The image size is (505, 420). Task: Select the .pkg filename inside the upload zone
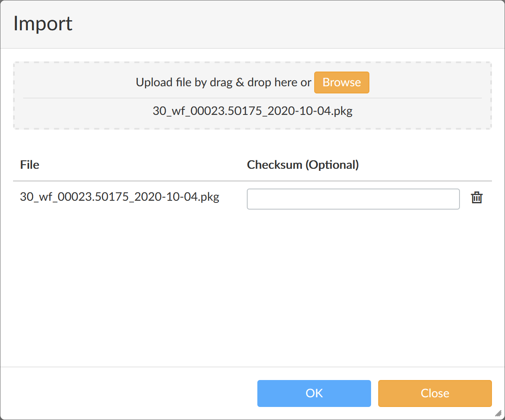[x=252, y=111]
